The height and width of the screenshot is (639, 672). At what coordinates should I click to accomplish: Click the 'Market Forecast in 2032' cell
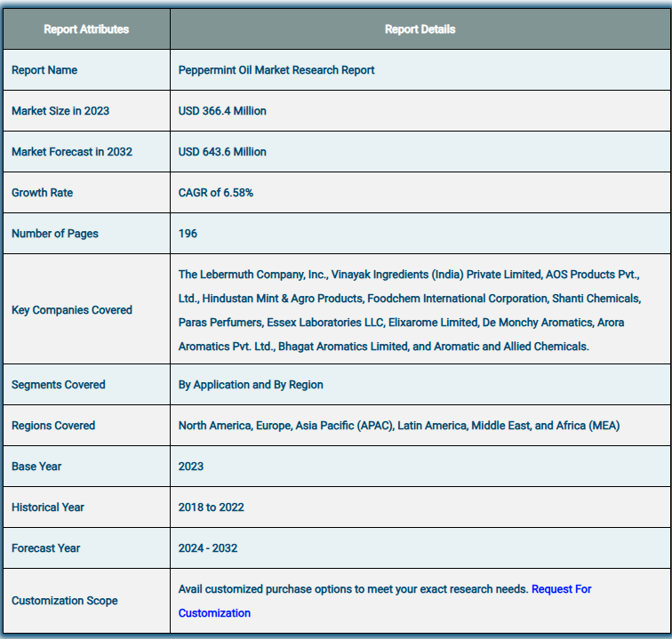86,152
